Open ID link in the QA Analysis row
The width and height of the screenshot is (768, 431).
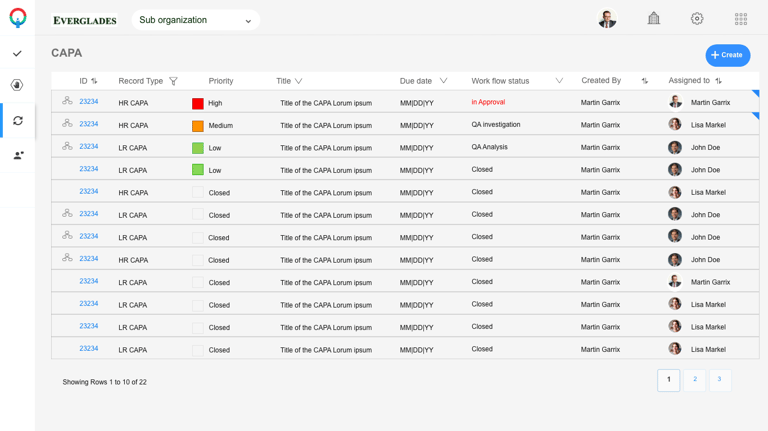click(x=89, y=146)
